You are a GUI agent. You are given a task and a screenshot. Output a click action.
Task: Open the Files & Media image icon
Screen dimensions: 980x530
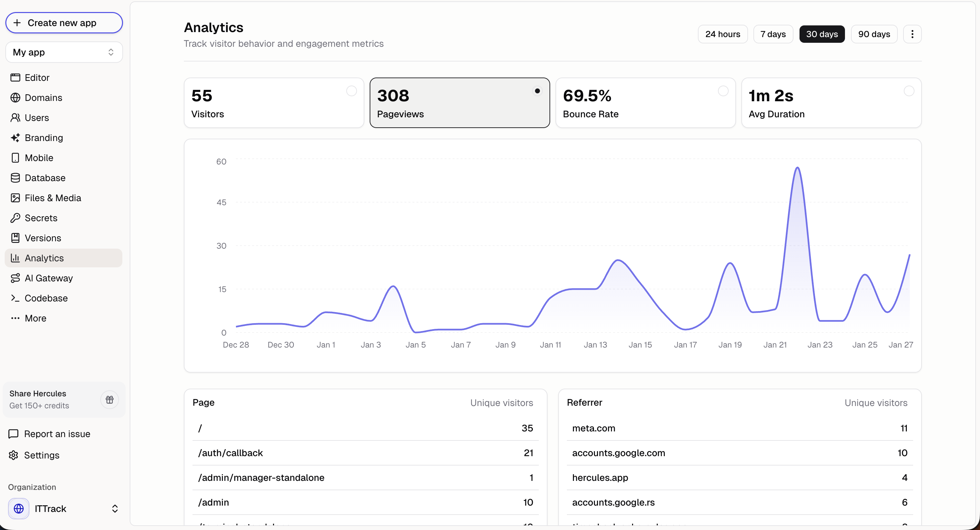(x=15, y=198)
